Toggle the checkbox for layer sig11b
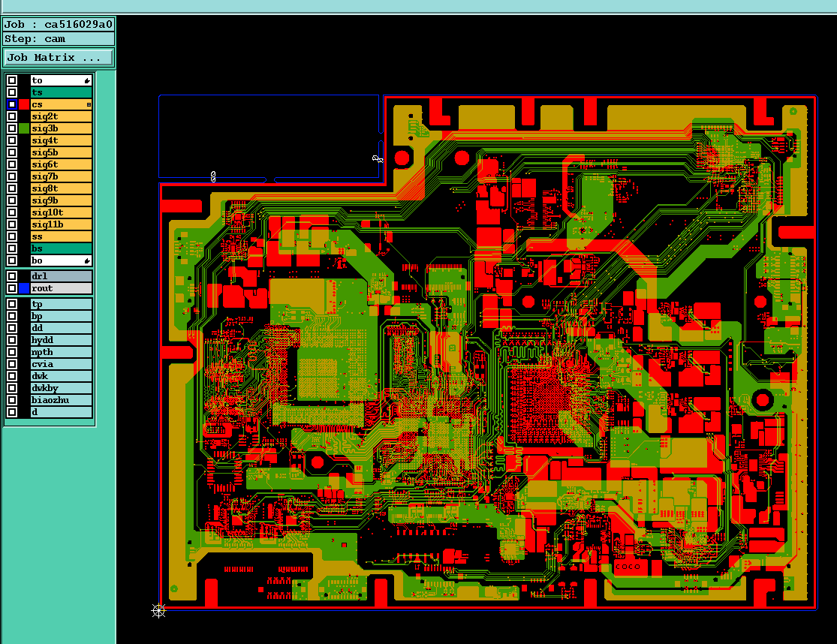 tap(12, 224)
